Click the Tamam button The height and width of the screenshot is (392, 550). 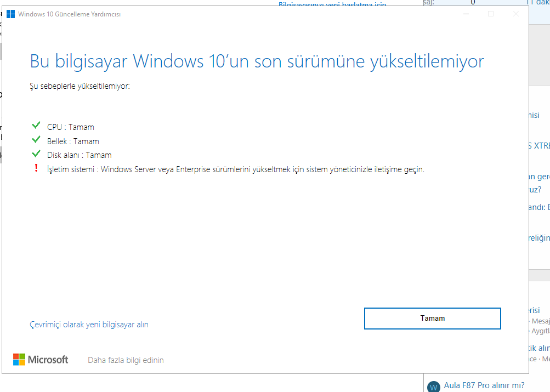coord(432,319)
